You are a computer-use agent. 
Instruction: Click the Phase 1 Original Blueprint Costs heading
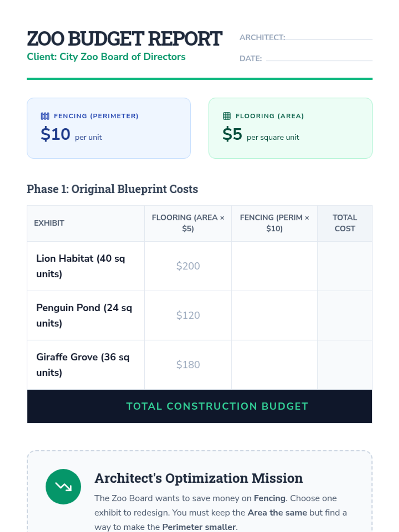coord(112,189)
